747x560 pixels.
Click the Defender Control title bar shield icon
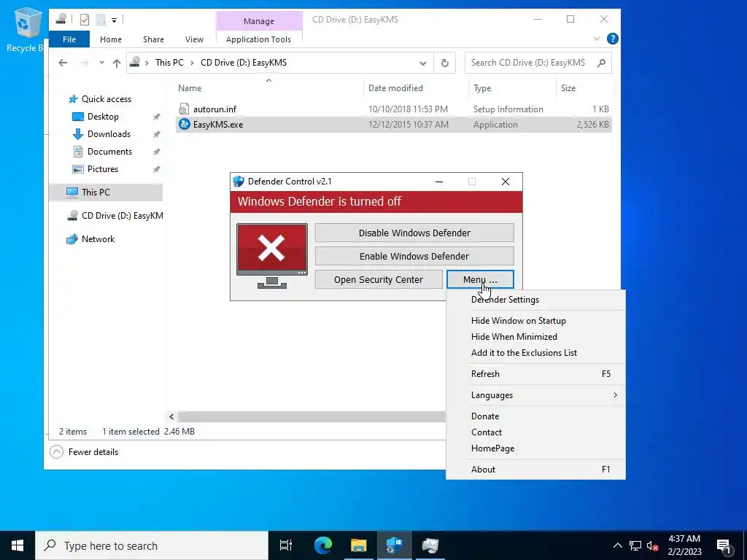pos(239,182)
